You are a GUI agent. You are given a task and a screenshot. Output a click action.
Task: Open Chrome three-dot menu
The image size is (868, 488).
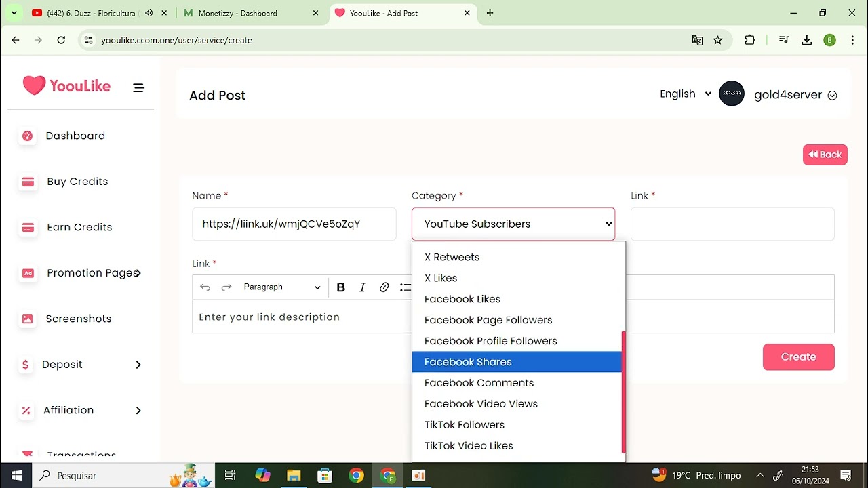[x=852, y=40]
